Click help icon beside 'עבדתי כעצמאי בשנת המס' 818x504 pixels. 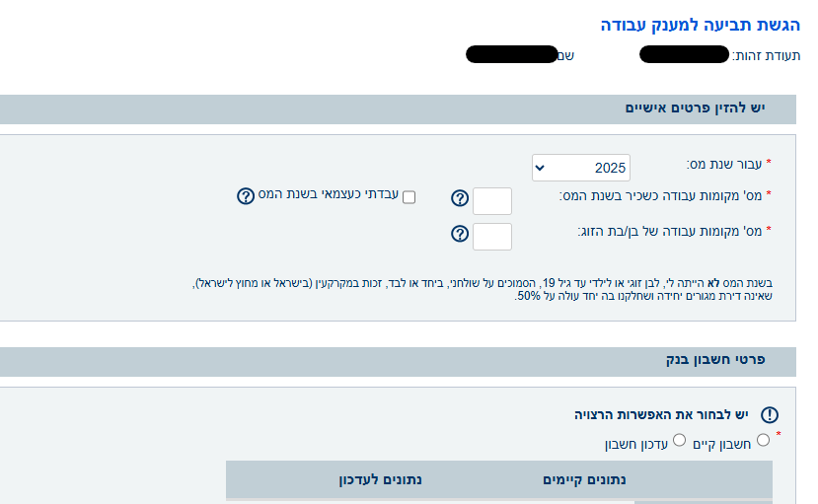coord(246,195)
